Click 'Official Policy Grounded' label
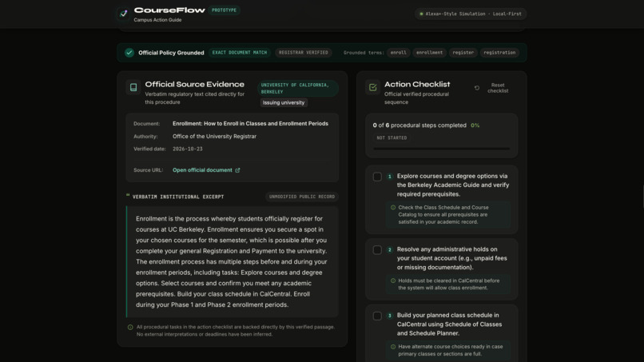644x362 pixels. (171, 53)
